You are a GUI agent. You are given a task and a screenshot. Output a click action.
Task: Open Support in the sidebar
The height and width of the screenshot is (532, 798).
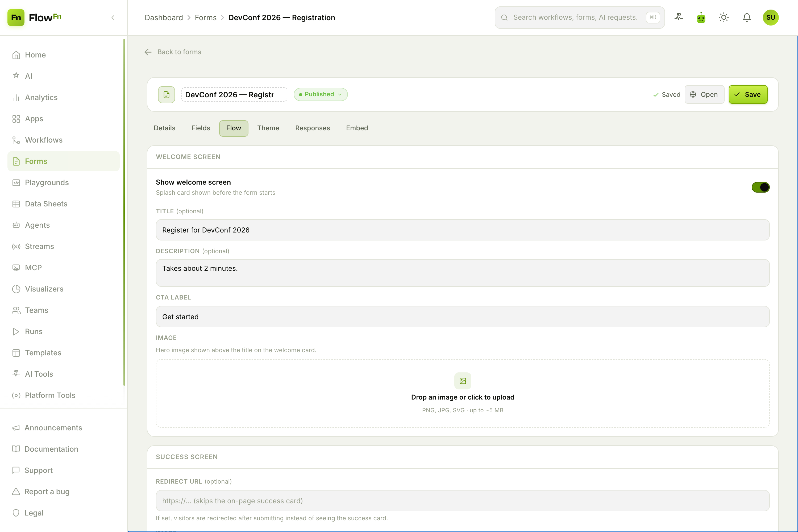pyautogui.click(x=64, y=470)
